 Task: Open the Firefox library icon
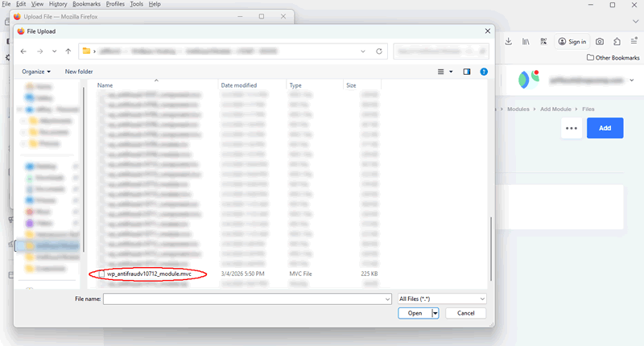[x=526, y=41]
